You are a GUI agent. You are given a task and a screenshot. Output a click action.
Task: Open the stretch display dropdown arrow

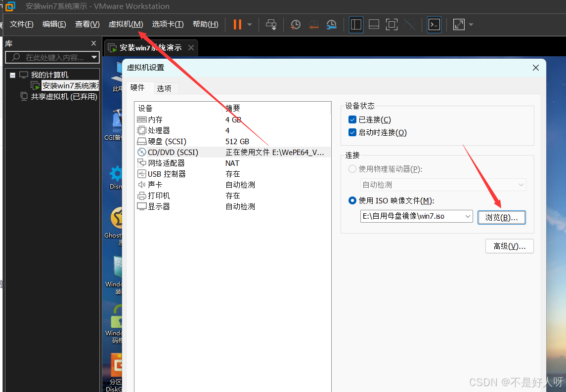[471, 25]
